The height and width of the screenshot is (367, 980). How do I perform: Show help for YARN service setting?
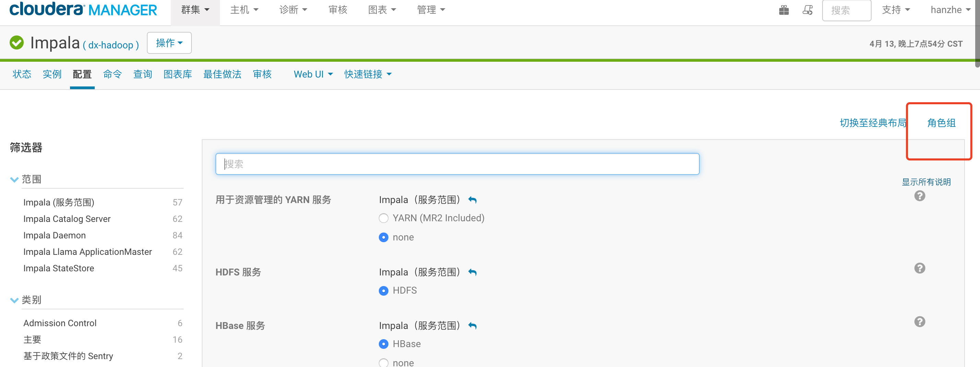click(920, 196)
